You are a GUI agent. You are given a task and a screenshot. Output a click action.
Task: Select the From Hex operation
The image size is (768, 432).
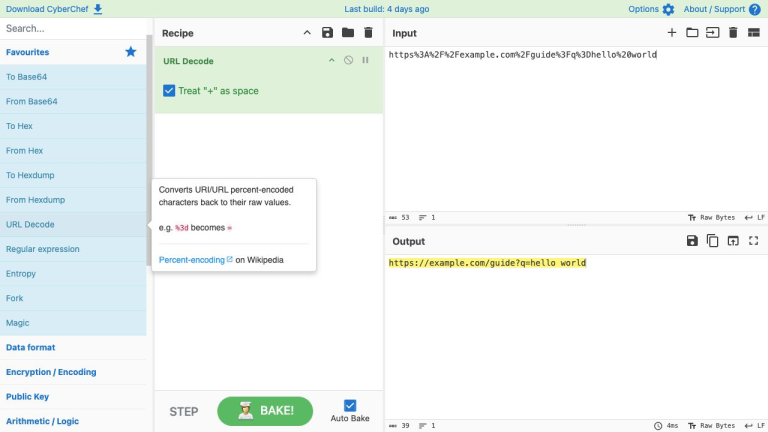point(73,150)
